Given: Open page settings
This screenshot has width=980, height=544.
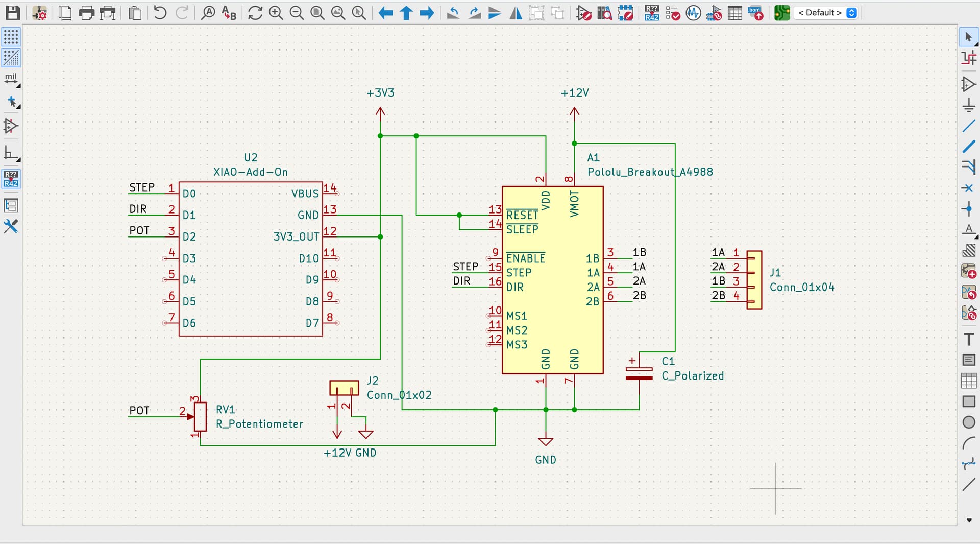Looking at the screenshot, I should (x=65, y=13).
